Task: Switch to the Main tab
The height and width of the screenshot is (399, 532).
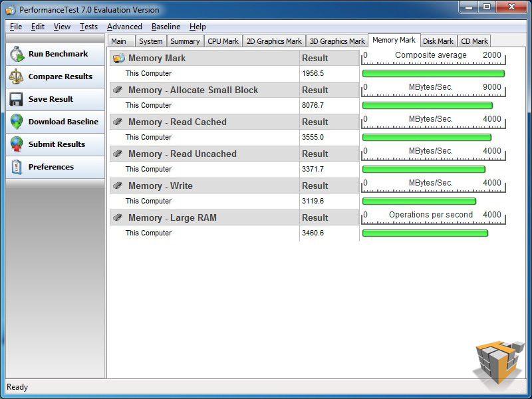Action: (x=122, y=41)
